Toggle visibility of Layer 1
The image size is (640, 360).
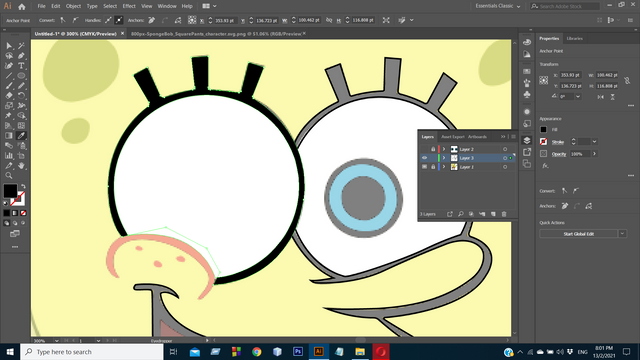424,167
